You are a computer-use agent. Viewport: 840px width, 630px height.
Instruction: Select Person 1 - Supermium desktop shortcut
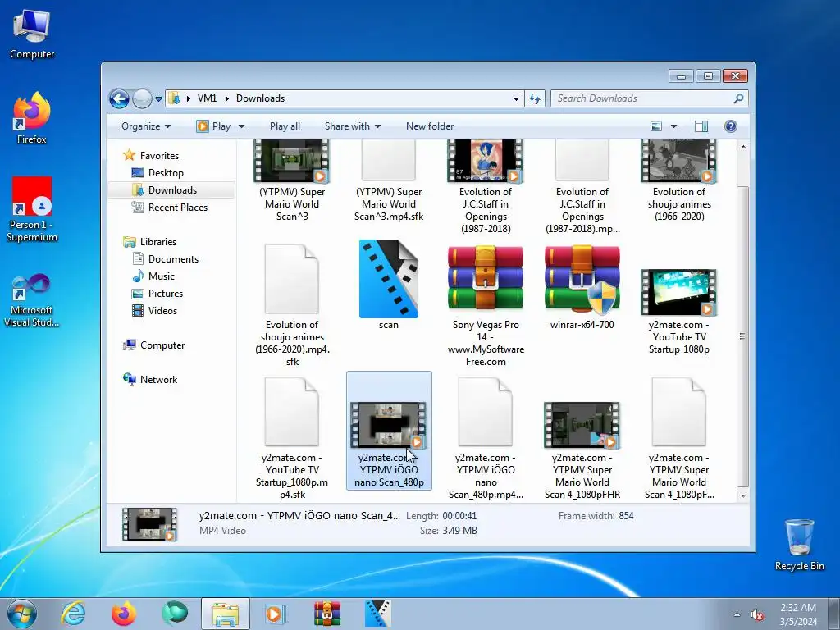click(x=32, y=209)
